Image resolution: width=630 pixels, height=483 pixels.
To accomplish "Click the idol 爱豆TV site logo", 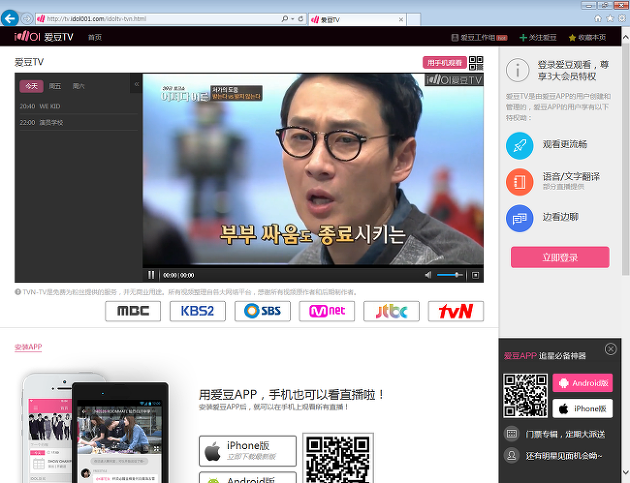I will (44, 37).
